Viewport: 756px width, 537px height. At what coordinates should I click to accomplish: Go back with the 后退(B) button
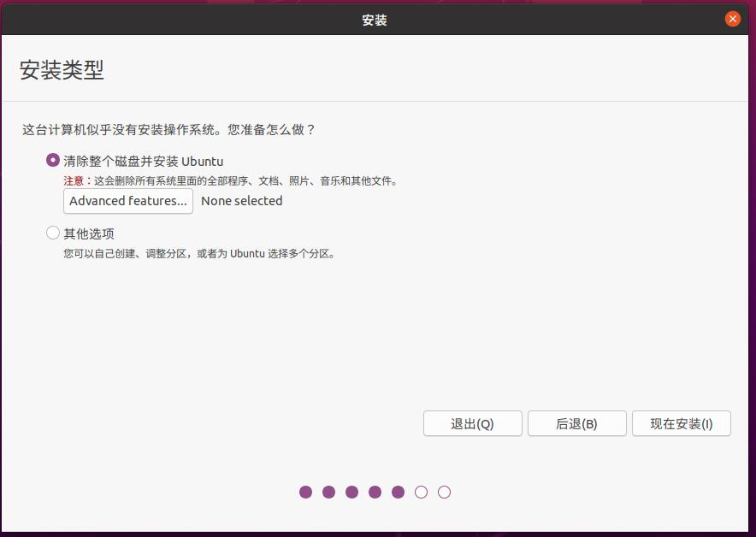577,424
